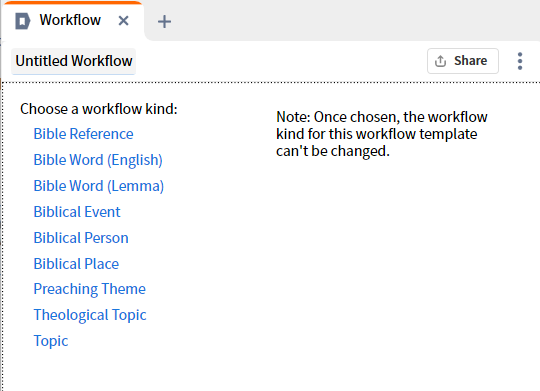Pick the Topic workflow kind

[x=51, y=341]
